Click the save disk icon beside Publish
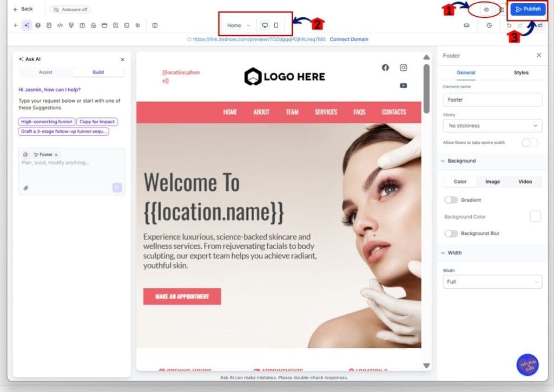Screen dimensions: 554x392 (502, 10)
